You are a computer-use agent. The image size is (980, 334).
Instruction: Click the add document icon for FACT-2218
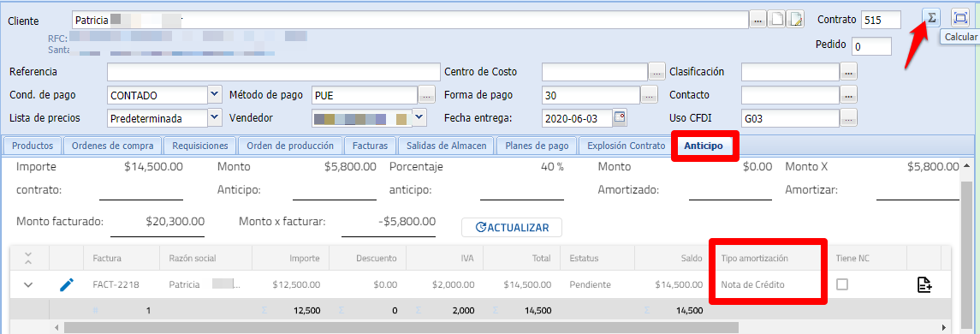click(924, 284)
